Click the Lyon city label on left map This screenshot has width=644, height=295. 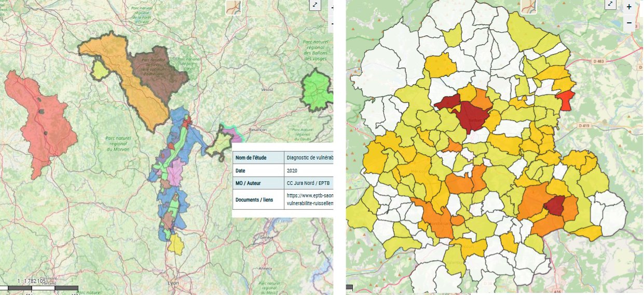(x=173, y=283)
